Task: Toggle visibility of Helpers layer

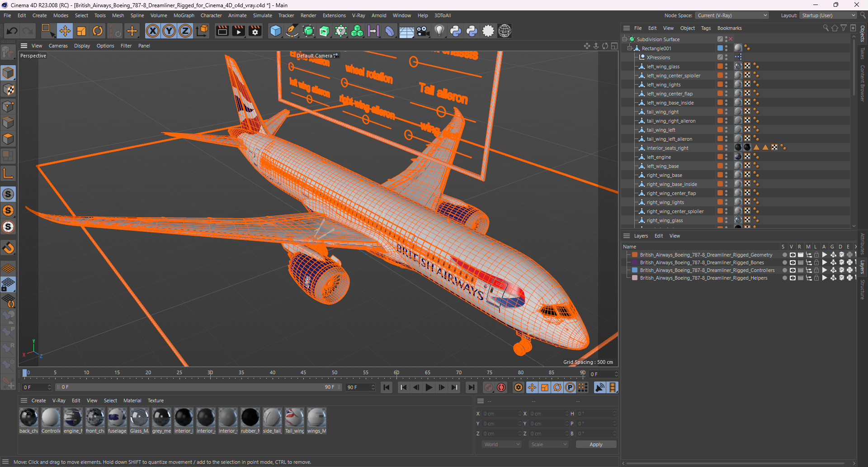Action: pos(792,278)
